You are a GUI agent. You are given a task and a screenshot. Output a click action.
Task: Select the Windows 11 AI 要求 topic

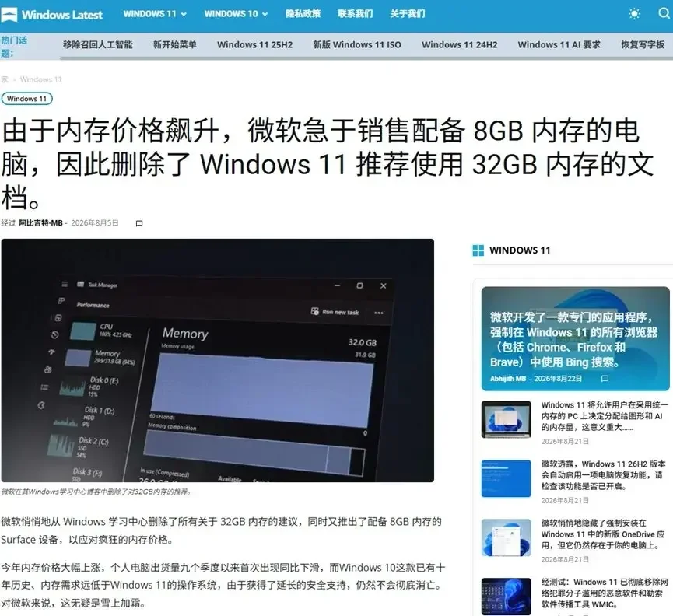pos(559,44)
